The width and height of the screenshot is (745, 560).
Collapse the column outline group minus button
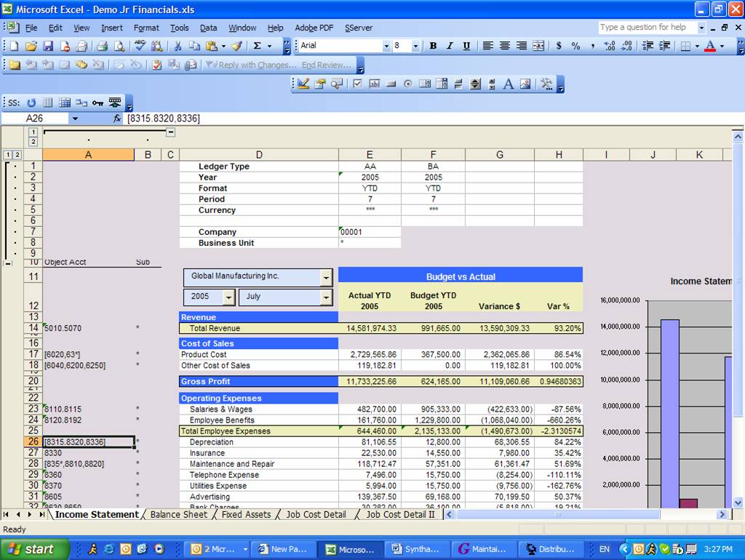(170, 132)
